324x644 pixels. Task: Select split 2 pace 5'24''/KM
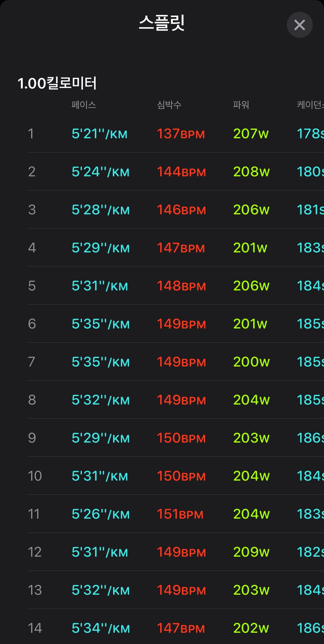[101, 172]
